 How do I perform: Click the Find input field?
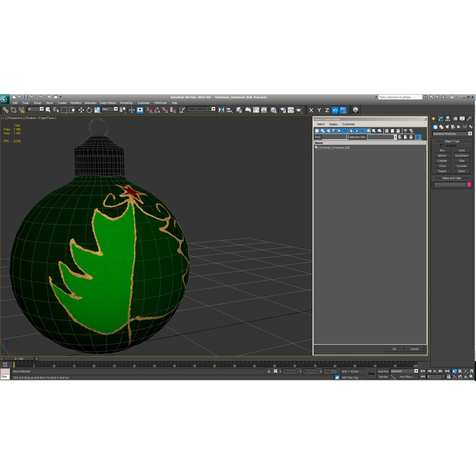(x=334, y=137)
